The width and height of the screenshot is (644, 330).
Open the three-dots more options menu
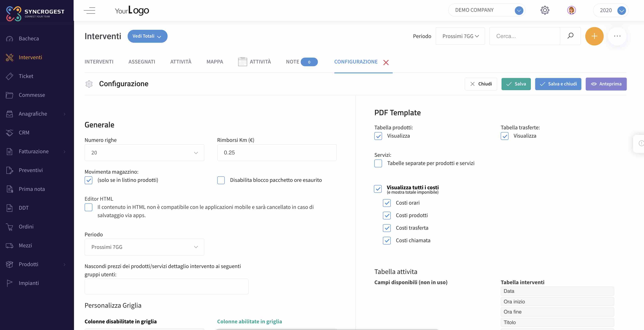point(617,36)
